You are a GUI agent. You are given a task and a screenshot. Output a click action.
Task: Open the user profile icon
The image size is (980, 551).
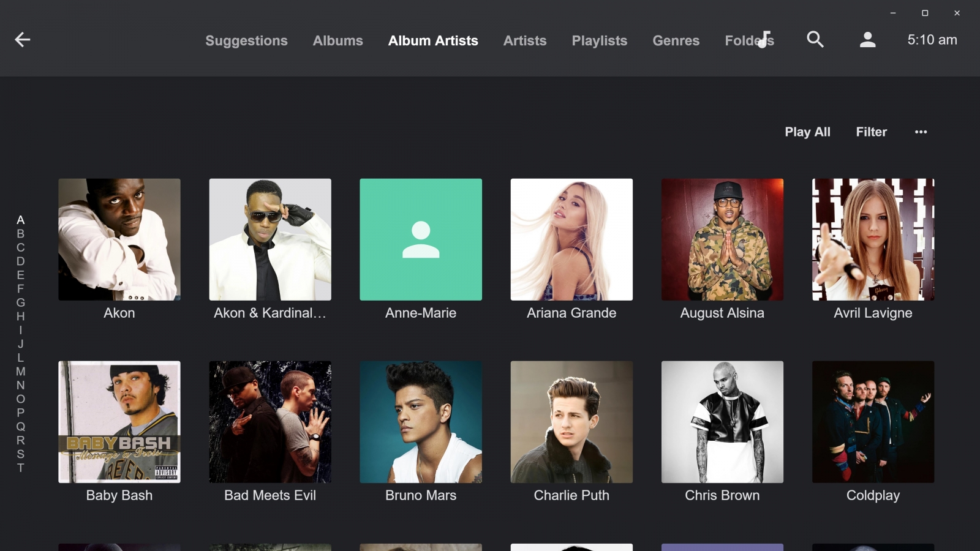[867, 40]
